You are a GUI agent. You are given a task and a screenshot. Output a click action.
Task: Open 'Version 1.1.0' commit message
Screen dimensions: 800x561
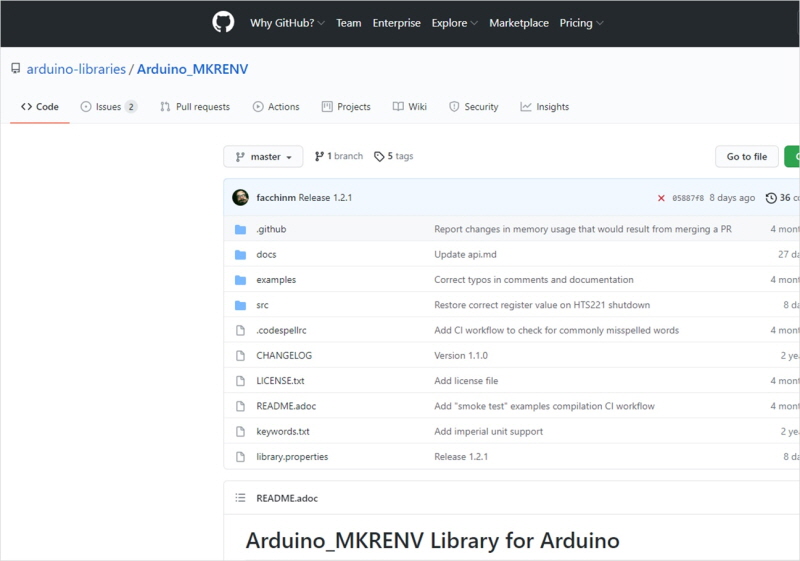point(461,355)
